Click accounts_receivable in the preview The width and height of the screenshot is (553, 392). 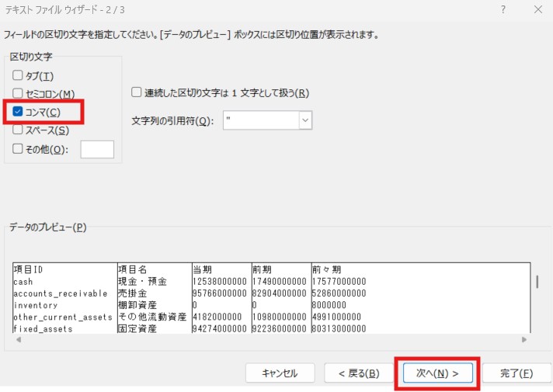61,293
